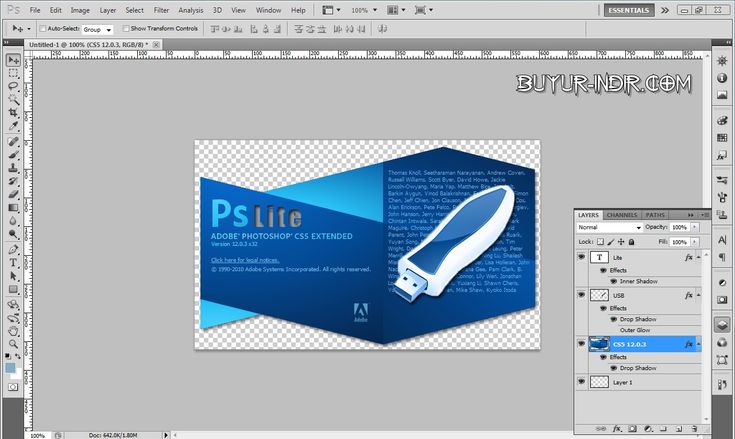Select the Lasso tool
735x439 pixels.
point(13,86)
